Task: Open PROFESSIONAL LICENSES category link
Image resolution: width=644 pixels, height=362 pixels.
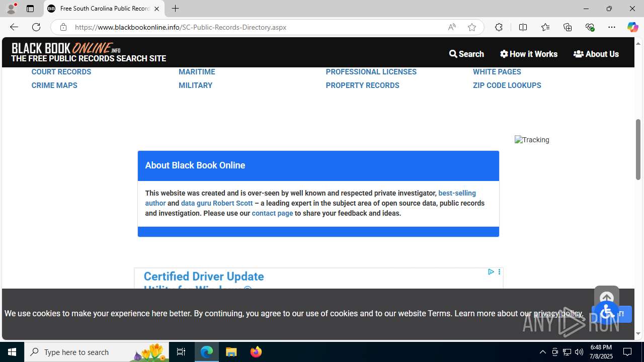Action: 371,72
